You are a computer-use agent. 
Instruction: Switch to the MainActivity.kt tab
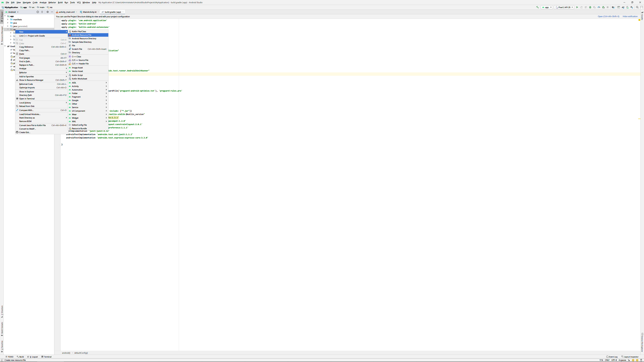pyautogui.click(x=90, y=12)
